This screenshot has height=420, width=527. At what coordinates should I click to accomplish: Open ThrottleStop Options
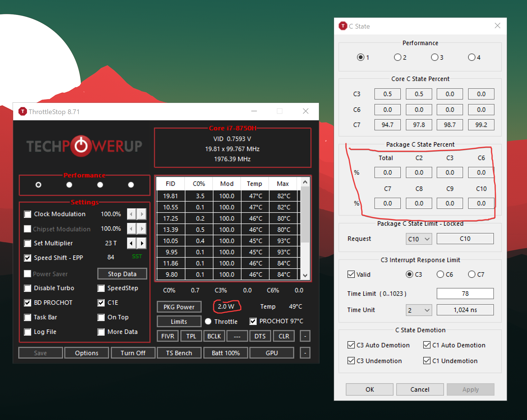pos(87,353)
